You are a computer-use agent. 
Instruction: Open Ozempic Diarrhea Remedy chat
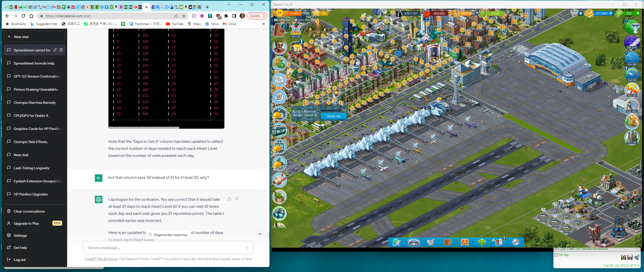(34, 103)
